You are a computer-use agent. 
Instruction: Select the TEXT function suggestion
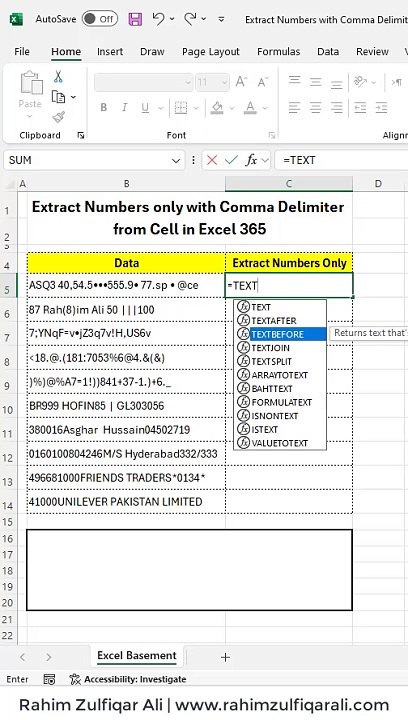pos(280,307)
